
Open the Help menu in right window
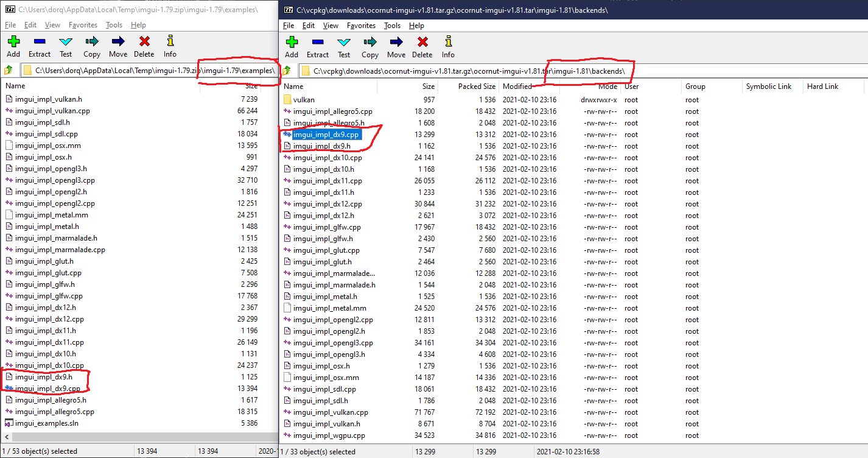pos(417,26)
